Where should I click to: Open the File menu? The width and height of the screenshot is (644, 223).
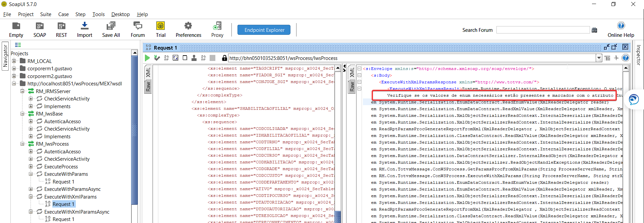[x=7, y=14]
